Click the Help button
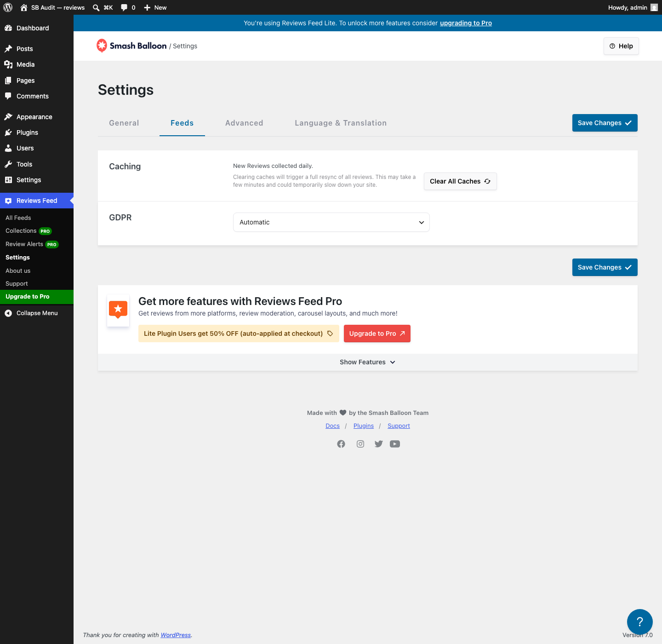 [x=621, y=46]
